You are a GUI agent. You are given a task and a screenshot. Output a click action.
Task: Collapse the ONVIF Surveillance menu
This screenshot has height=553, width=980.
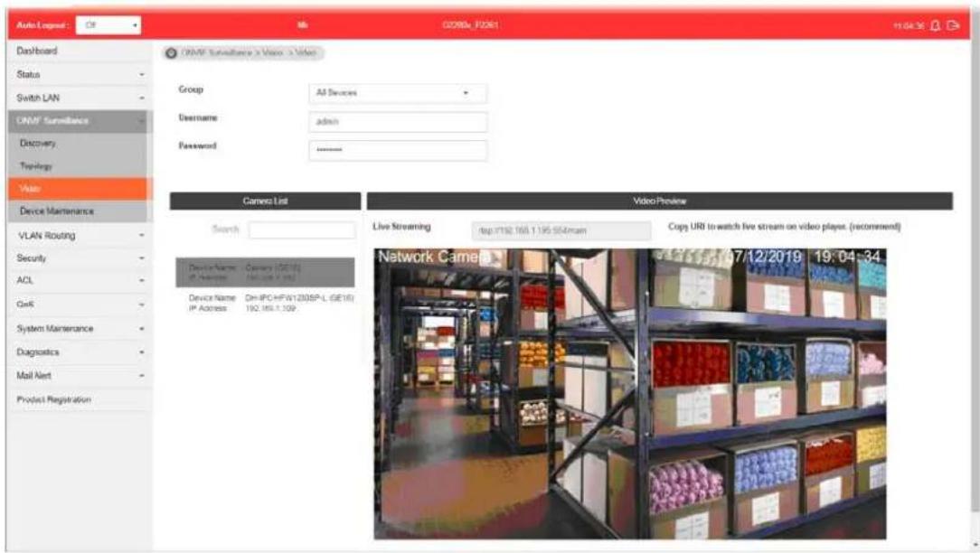click(80, 120)
